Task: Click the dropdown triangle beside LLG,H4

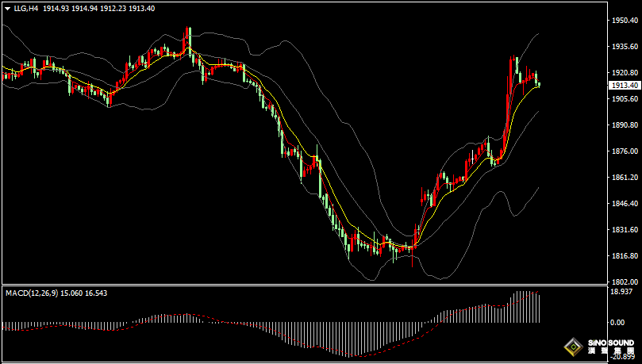Action: pos(7,7)
